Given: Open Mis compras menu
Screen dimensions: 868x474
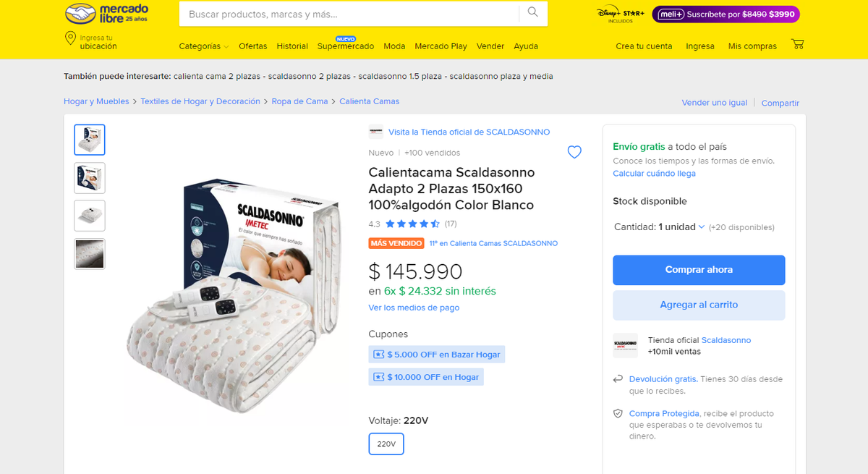Looking at the screenshot, I should pos(752,46).
